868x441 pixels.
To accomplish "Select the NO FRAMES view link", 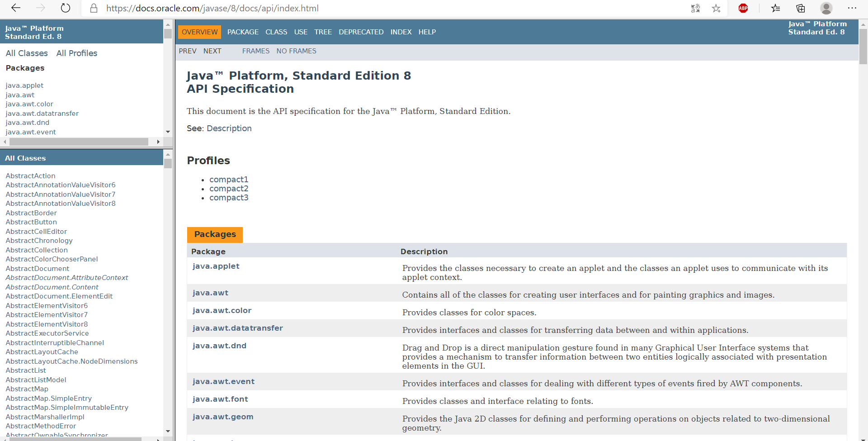I will click(296, 51).
